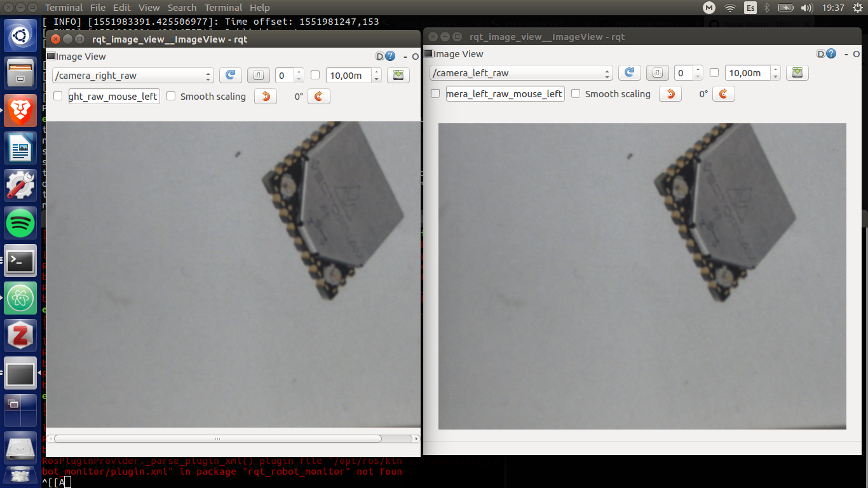Rotate the right camera image counter-clockwise

click(265, 96)
